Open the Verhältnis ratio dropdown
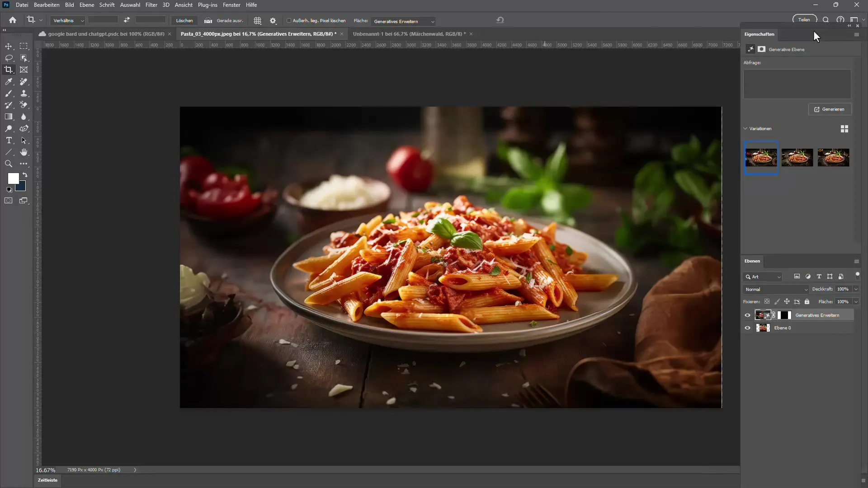Viewport: 868px width, 488px height. pyautogui.click(x=67, y=20)
